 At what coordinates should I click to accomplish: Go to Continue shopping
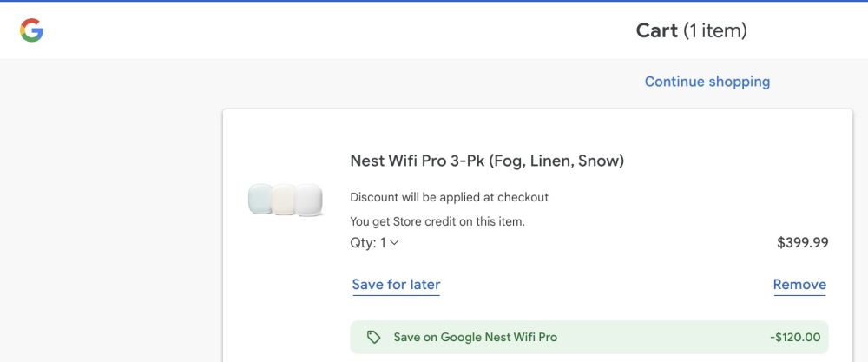pyautogui.click(x=707, y=82)
